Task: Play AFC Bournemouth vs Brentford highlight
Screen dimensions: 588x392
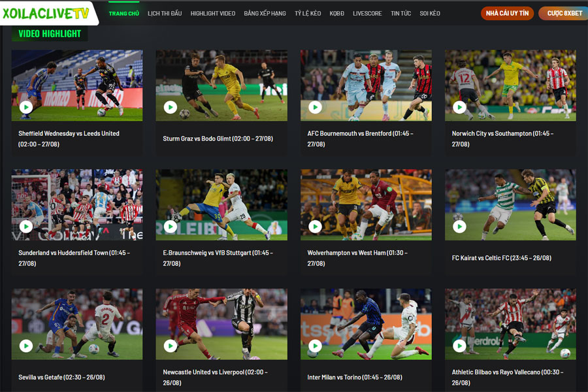Action: [x=315, y=107]
